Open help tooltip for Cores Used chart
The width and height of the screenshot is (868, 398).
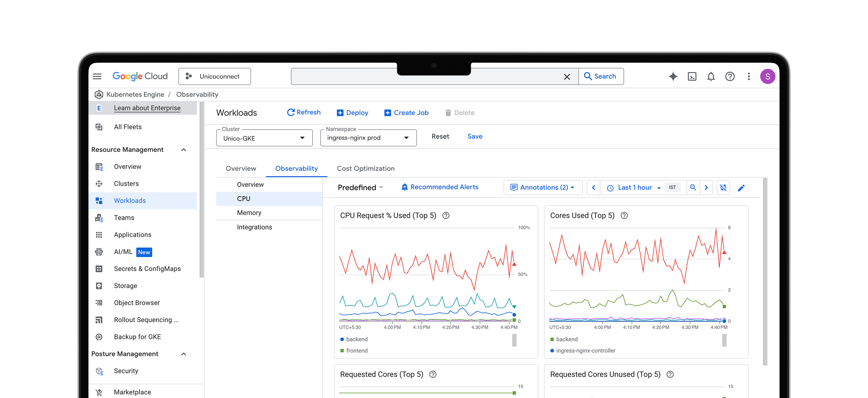(x=624, y=215)
